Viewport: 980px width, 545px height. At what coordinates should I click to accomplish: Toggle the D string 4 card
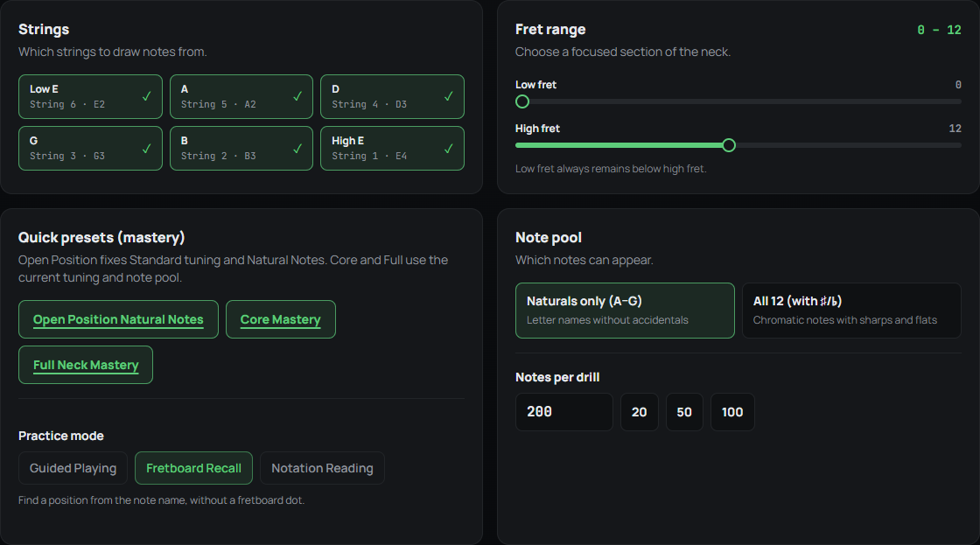click(x=393, y=97)
